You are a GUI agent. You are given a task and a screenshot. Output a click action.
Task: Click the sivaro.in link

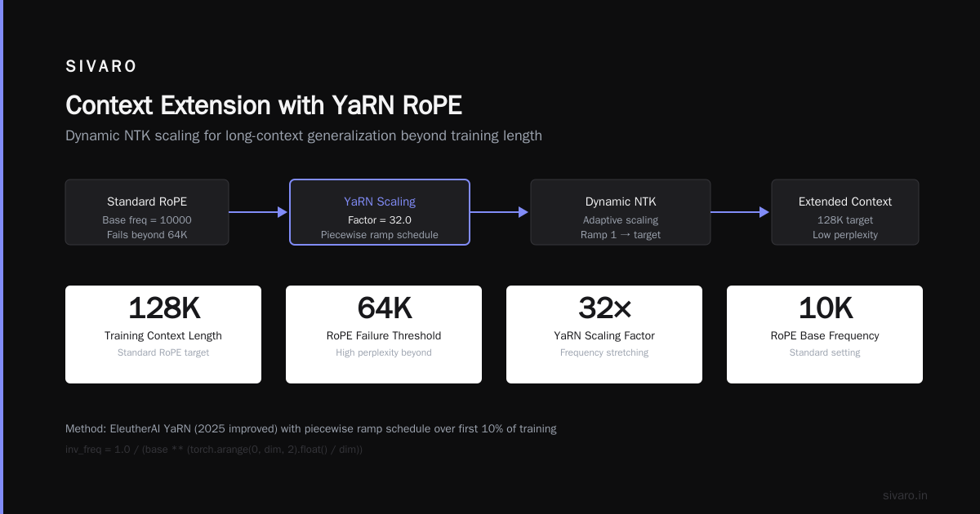click(x=905, y=495)
